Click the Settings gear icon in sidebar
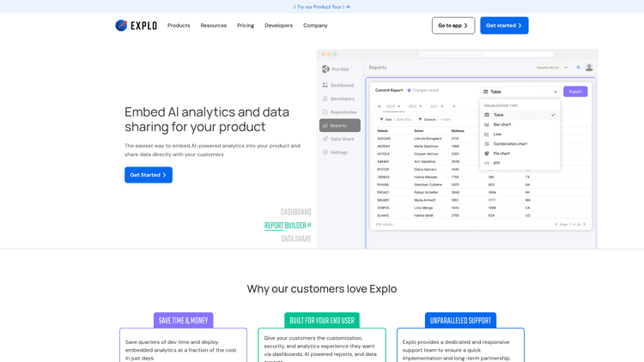Image resolution: width=644 pixels, height=362 pixels. pos(325,153)
